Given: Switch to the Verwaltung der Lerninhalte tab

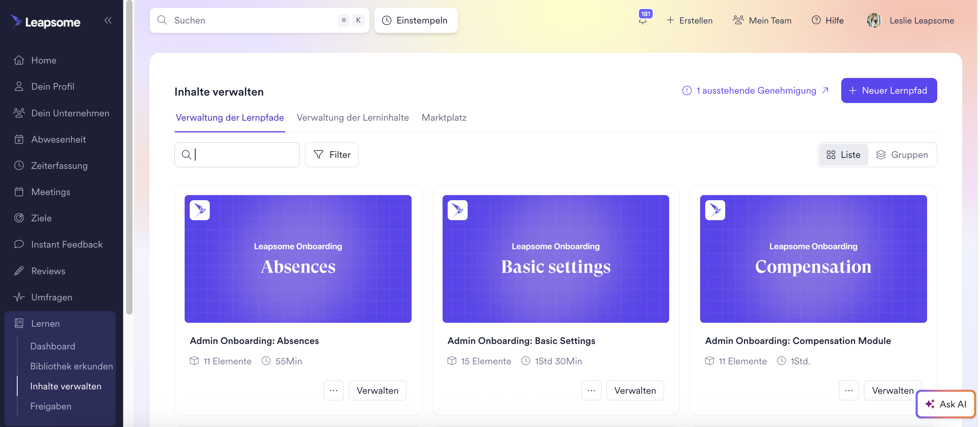Looking at the screenshot, I should coord(353,118).
